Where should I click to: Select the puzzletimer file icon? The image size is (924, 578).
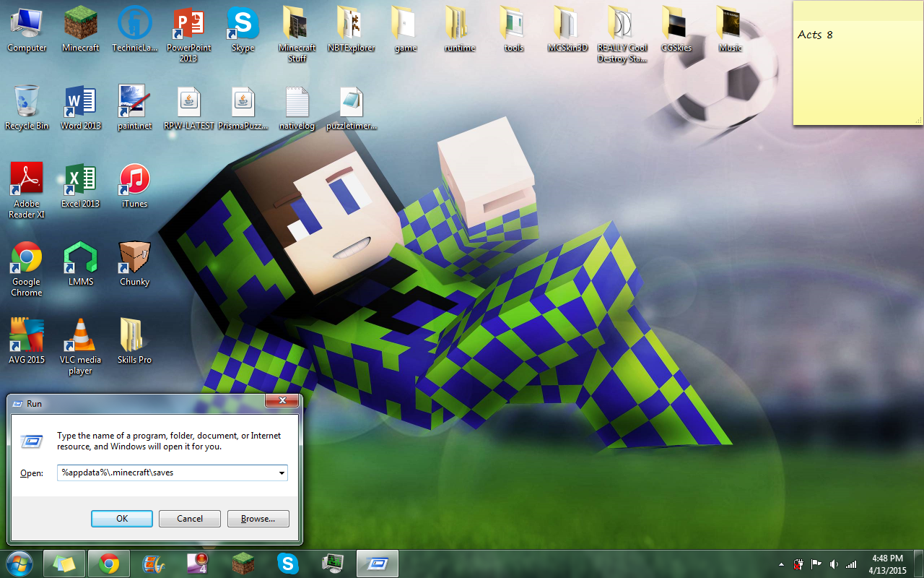[x=351, y=107]
